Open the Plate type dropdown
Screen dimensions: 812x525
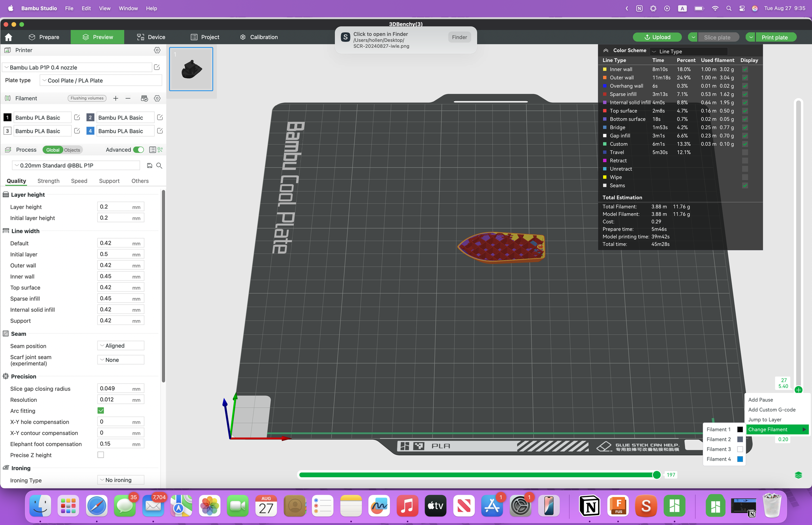pyautogui.click(x=100, y=81)
